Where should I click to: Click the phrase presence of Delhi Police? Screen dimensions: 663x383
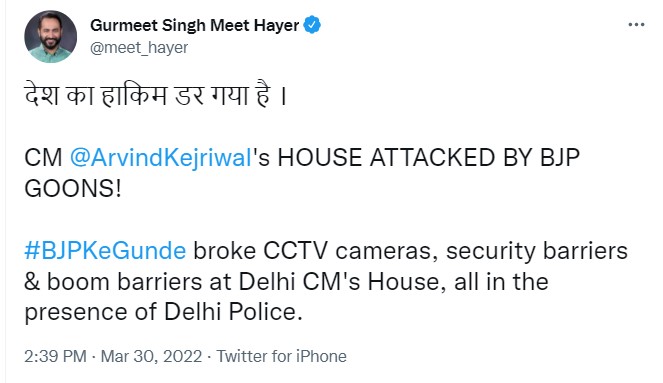[x=163, y=312]
